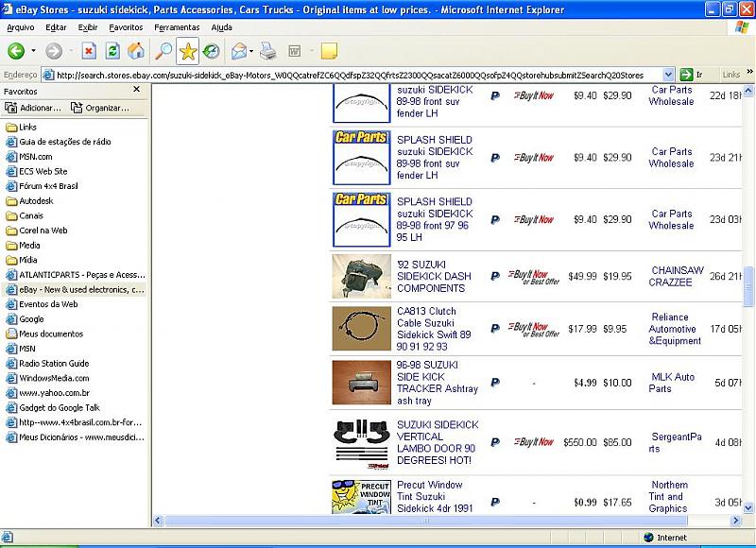Open the ECS Web Site favorite

click(x=37, y=171)
